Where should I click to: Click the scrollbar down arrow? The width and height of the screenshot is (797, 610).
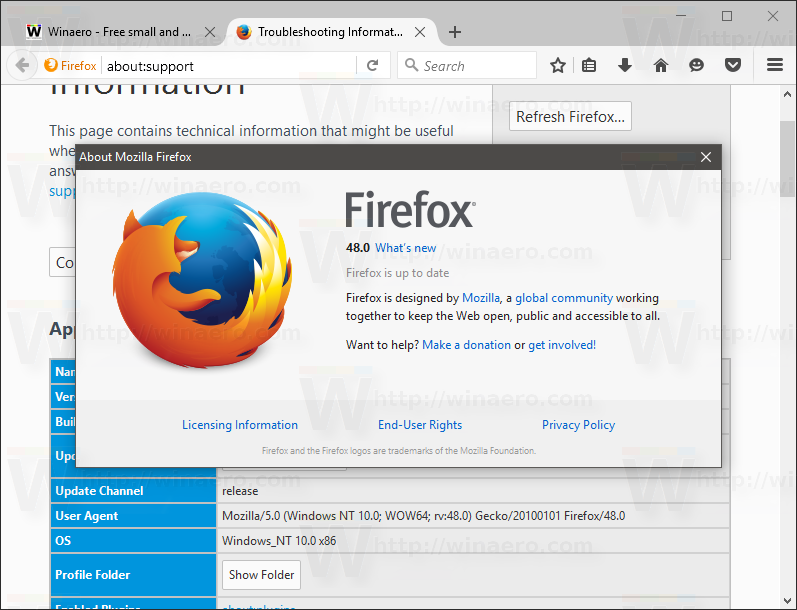787,601
